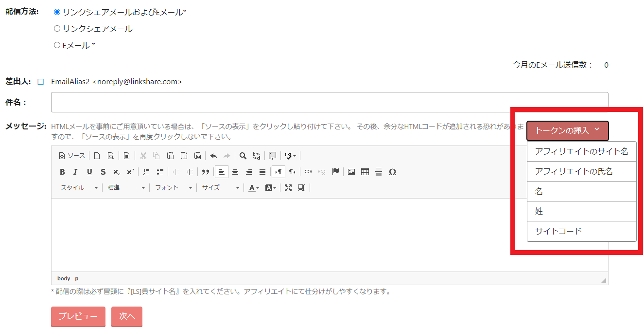Choose the Eメール delivery radio button
The image size is (644, 327).
tap(57, 45)
